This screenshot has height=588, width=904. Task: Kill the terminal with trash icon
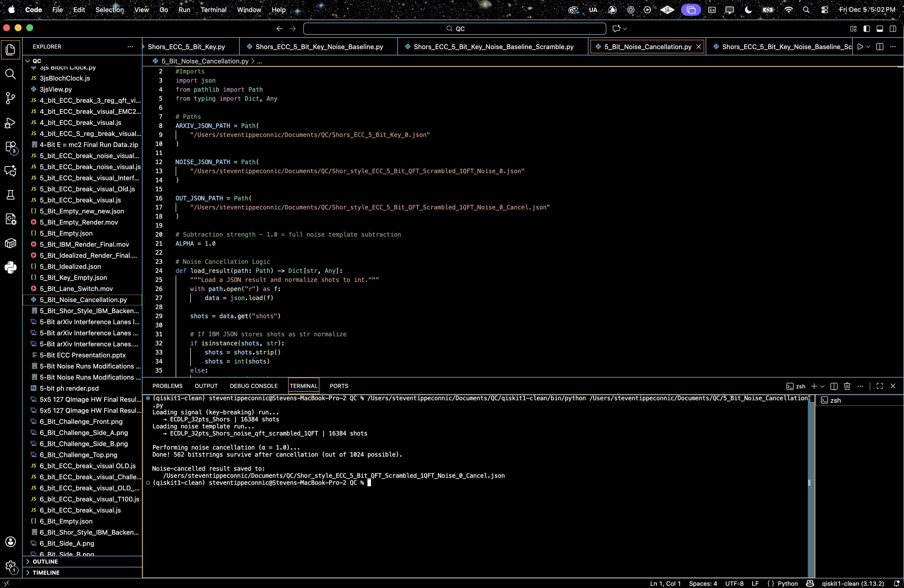coord(847,386)
